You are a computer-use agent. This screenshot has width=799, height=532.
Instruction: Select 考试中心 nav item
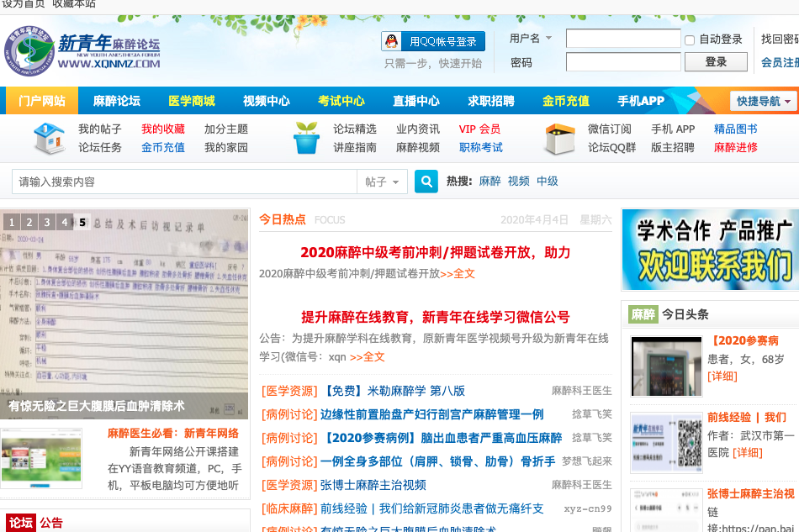[x=341, y=101]
